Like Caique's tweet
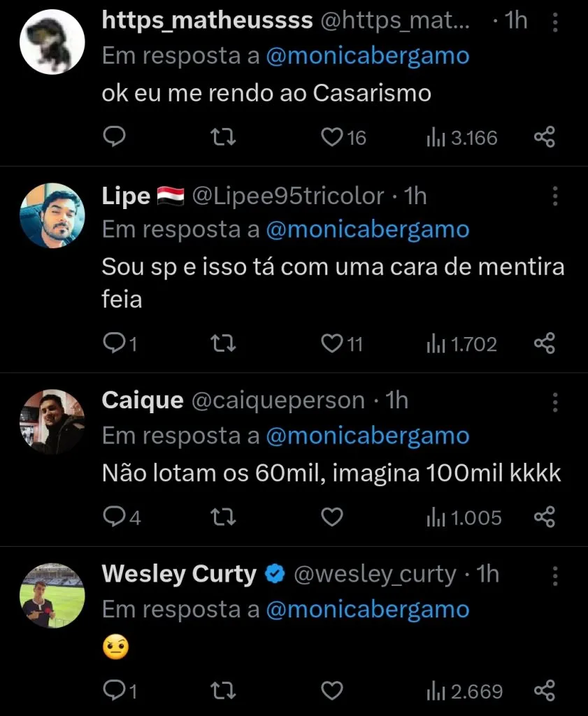The image size is (588, 716). (x=331, y=517)
